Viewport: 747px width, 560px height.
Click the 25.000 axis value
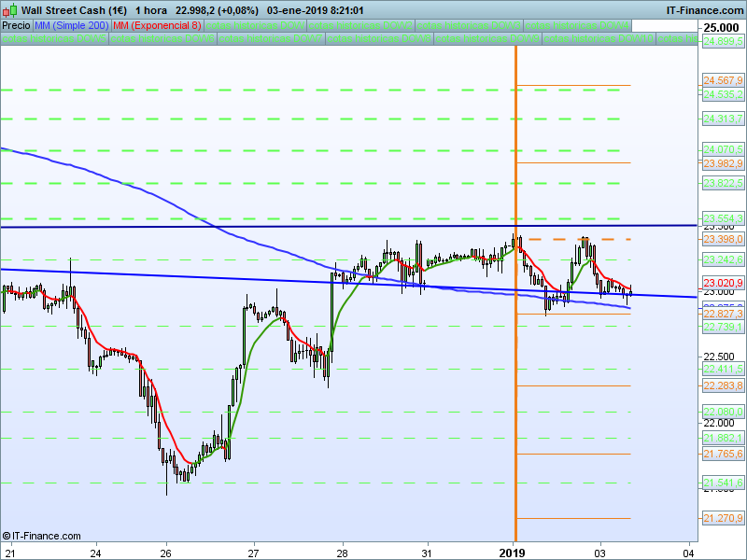coord(721,28)
